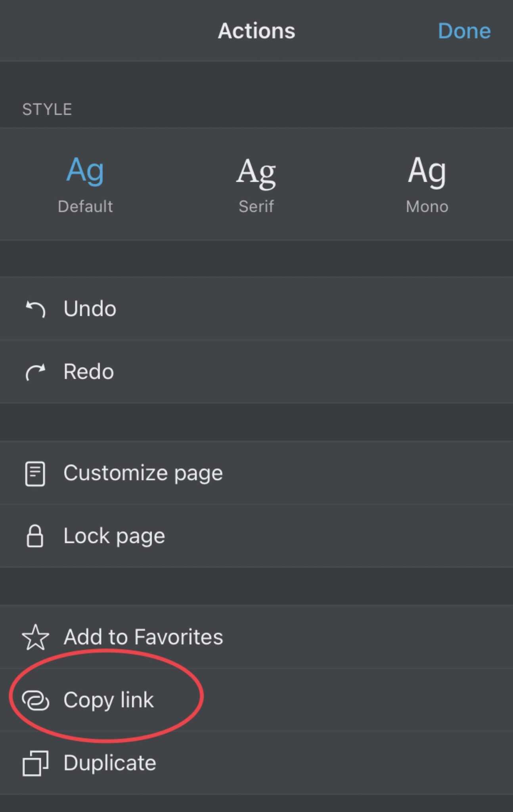Choose the Lock page text label
Image resolution: width=513 pixels, height=812 pixels.
(114, 536)
